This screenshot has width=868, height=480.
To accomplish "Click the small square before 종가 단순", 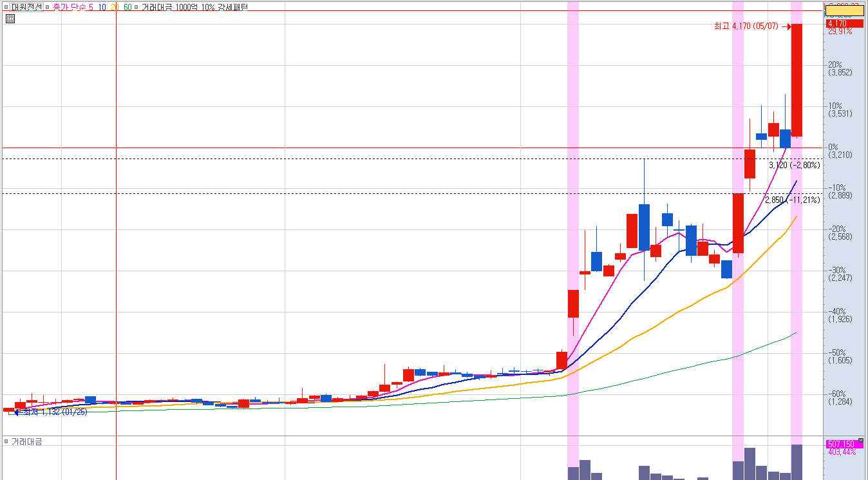I will pos(48,7).
